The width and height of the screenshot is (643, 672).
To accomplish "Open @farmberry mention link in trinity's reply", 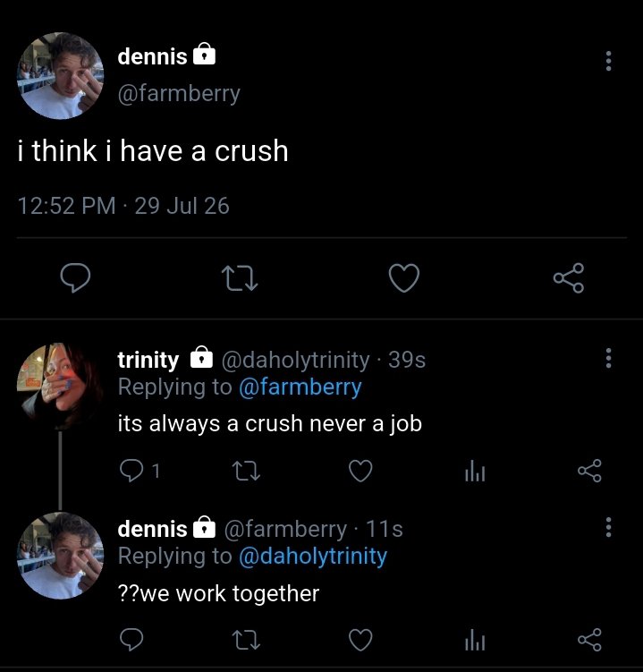I will [300, 387].
